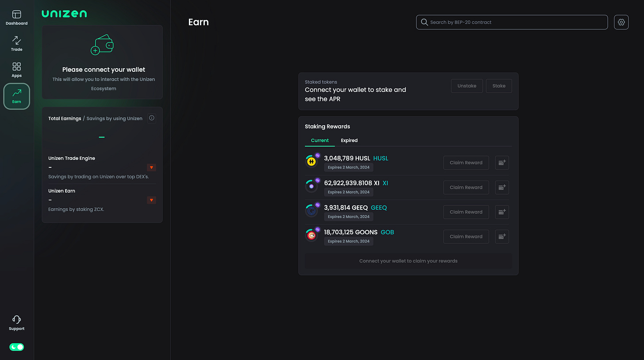This screenshot has width=644, height=360.
Task: Click the Stake button
Action: [x=499, y=86]
